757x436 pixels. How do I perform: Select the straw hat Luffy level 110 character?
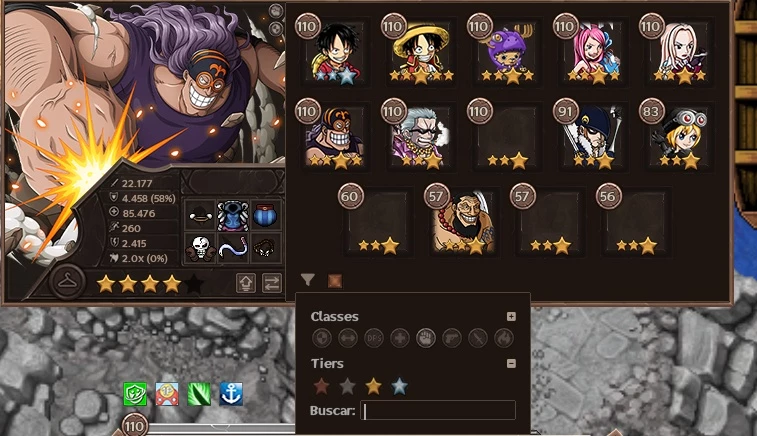click(x=421, y=52)
